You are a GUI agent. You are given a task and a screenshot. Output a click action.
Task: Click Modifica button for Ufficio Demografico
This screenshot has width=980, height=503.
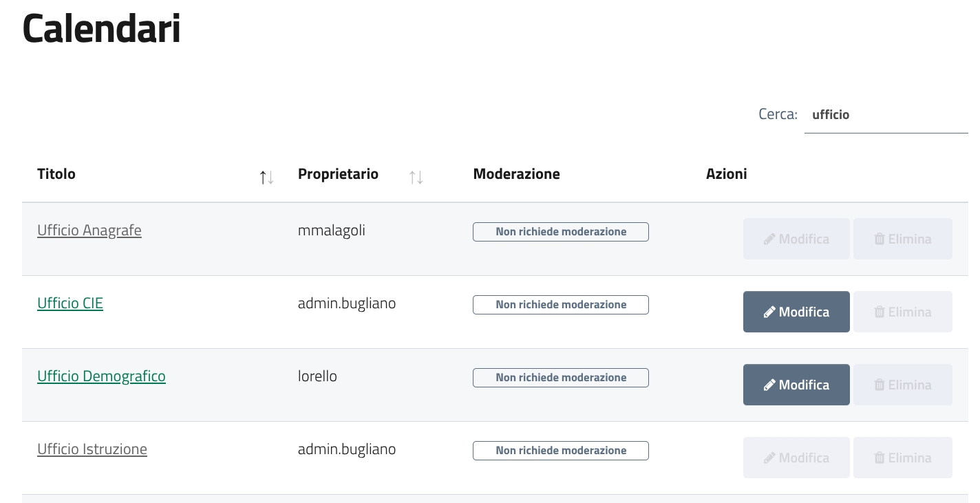pos(796,385)
